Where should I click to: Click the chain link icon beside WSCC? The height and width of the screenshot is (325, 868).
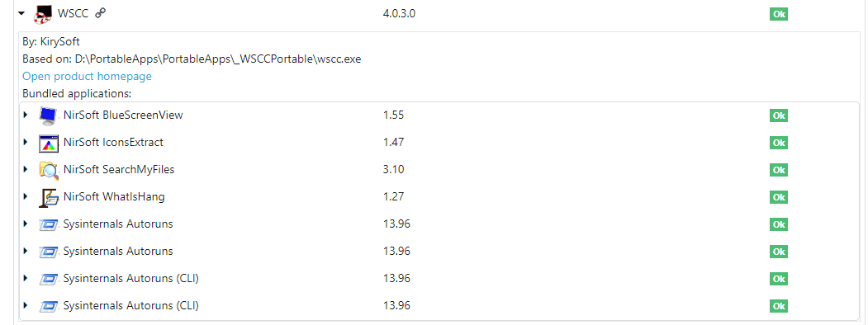point(100,14)
